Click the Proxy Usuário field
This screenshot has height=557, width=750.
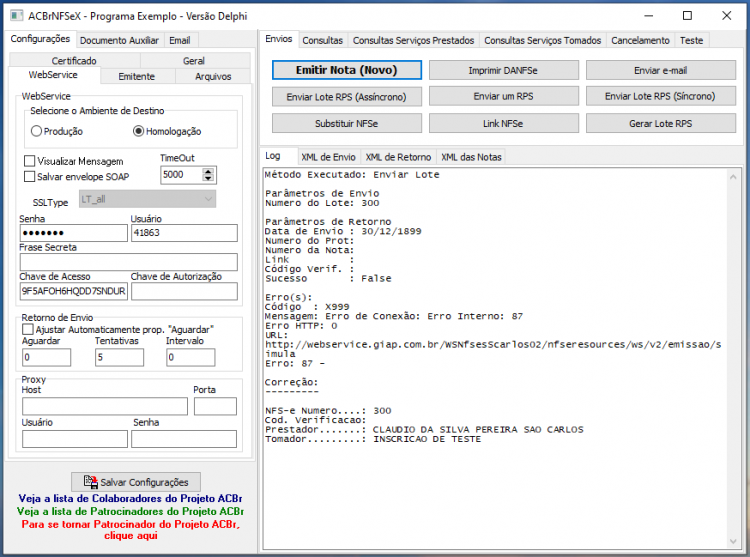(x=75, y=439)
